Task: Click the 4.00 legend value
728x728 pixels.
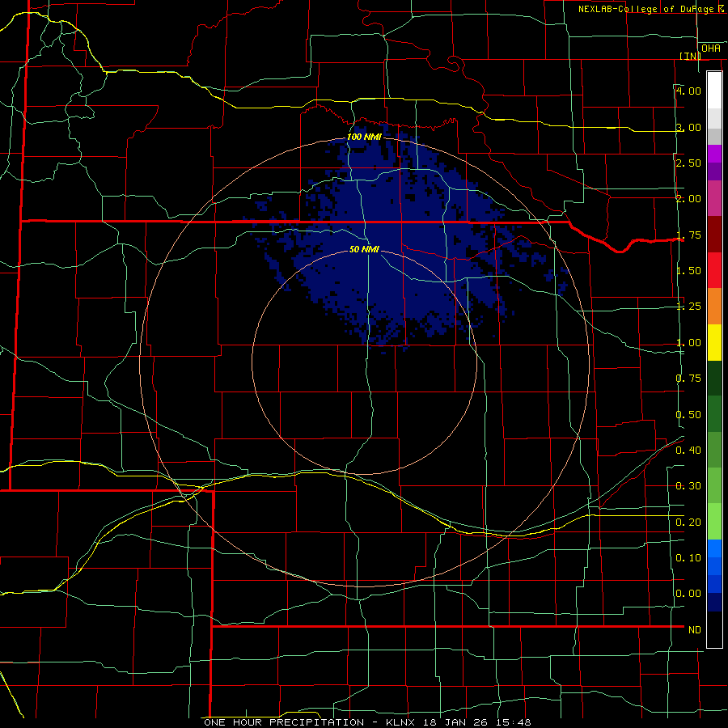Action: tap(688, 91)
